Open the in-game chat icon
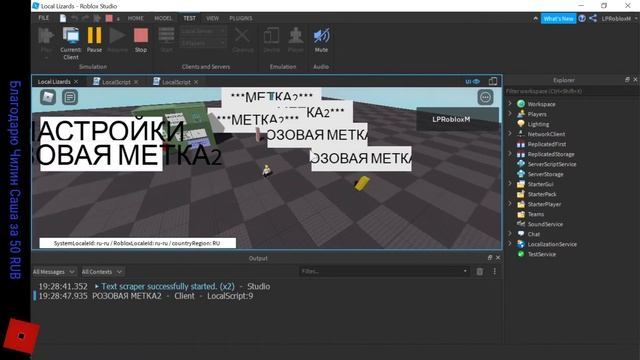 tap(70, 97)
